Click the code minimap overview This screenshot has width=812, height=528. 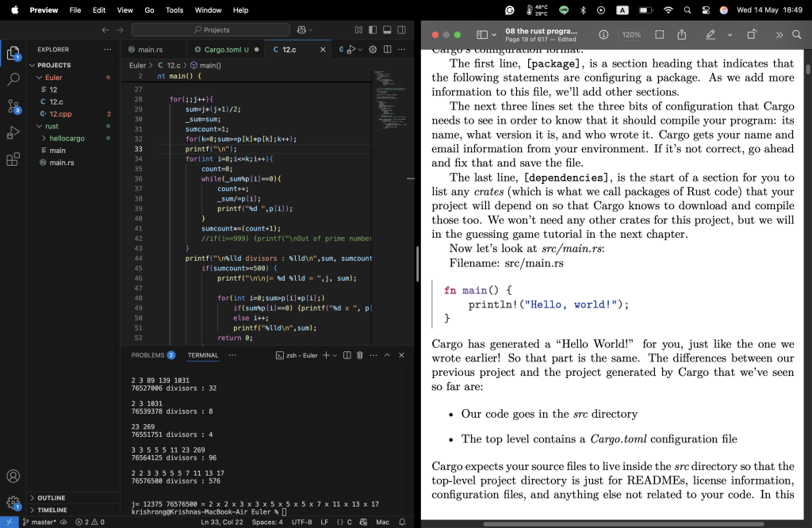click(x=393, y=101)
